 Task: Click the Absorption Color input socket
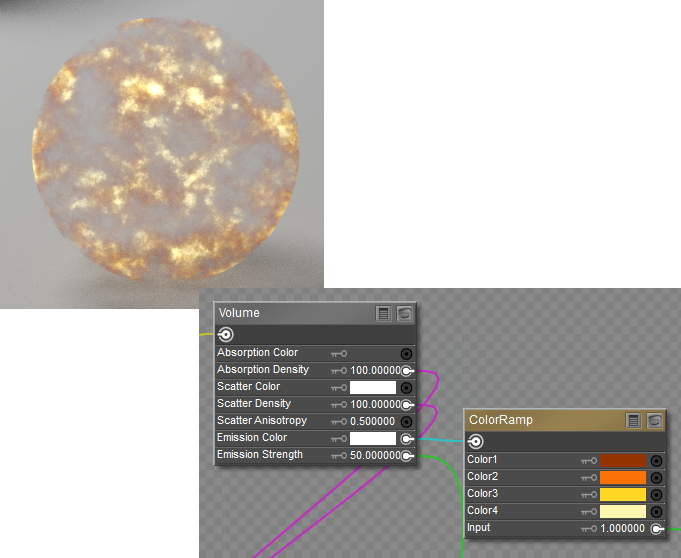[406, 353]
